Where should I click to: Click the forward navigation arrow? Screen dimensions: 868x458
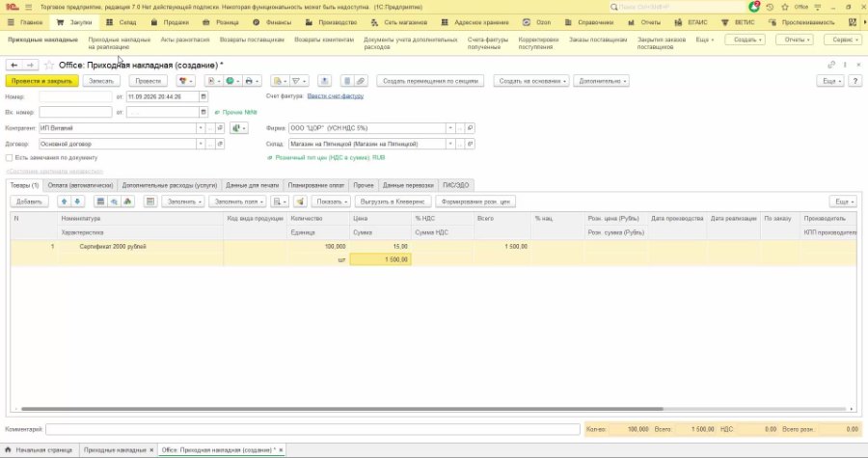point(30,66)
